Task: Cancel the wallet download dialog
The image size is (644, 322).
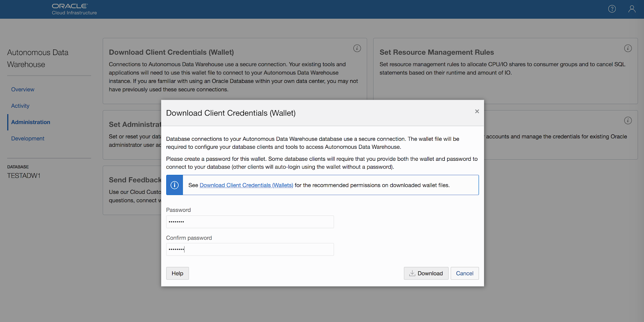Action: click(465, 273)
